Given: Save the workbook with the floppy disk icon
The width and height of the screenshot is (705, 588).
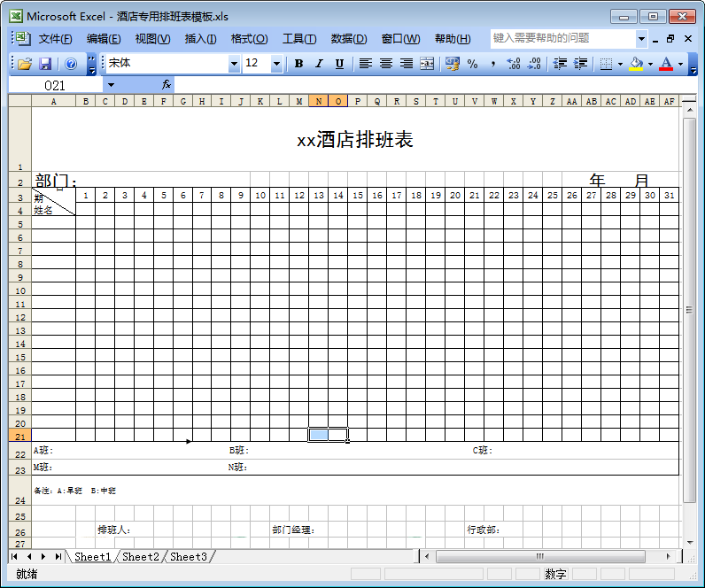Looking at the screenshot, I should coord(45,64).
